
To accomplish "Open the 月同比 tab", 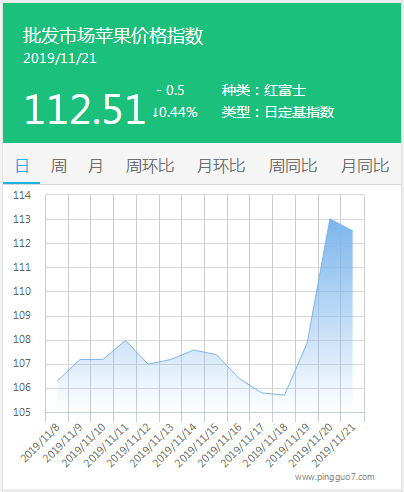I will (x=365, y=166).
